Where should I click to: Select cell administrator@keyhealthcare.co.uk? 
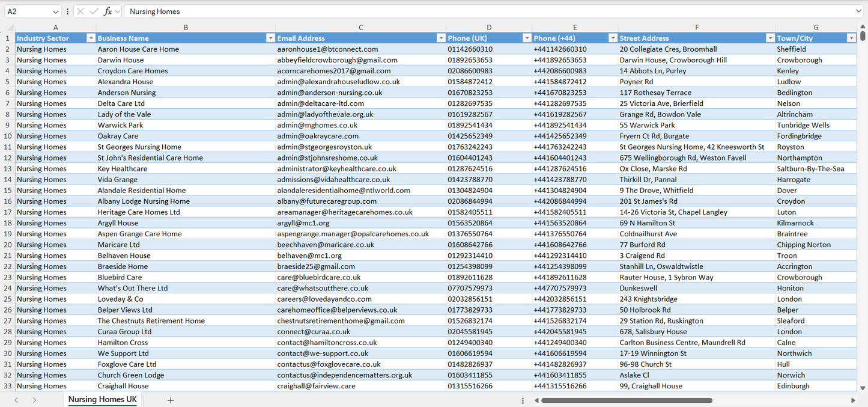pos(360,168)
